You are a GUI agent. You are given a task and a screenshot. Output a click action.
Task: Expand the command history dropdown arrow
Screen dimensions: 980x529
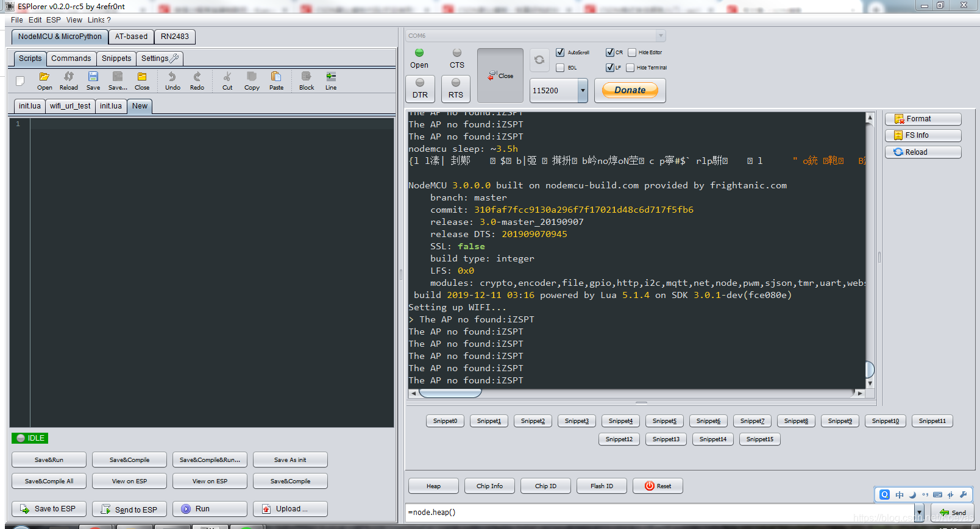click(x=919, y=513)
